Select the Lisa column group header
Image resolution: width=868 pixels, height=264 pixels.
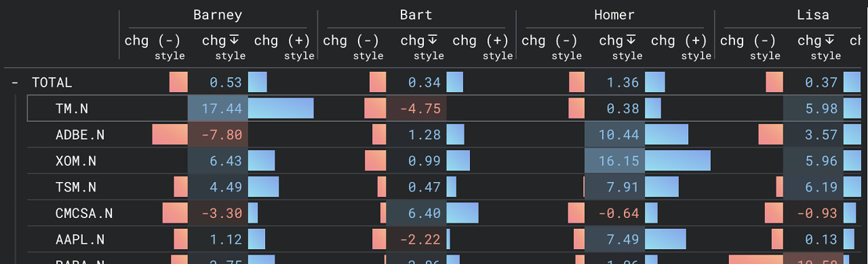(x=812, y=15)
